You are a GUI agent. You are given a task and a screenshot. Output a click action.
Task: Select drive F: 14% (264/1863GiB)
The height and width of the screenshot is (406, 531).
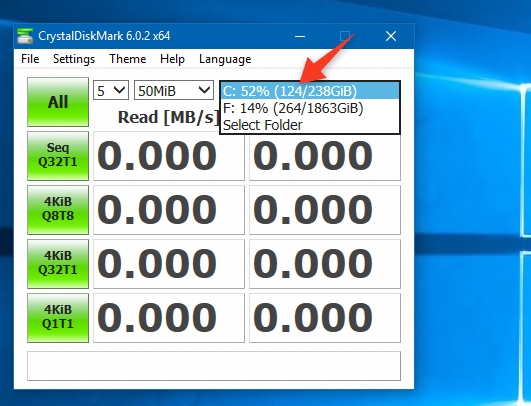click(310, 108)
